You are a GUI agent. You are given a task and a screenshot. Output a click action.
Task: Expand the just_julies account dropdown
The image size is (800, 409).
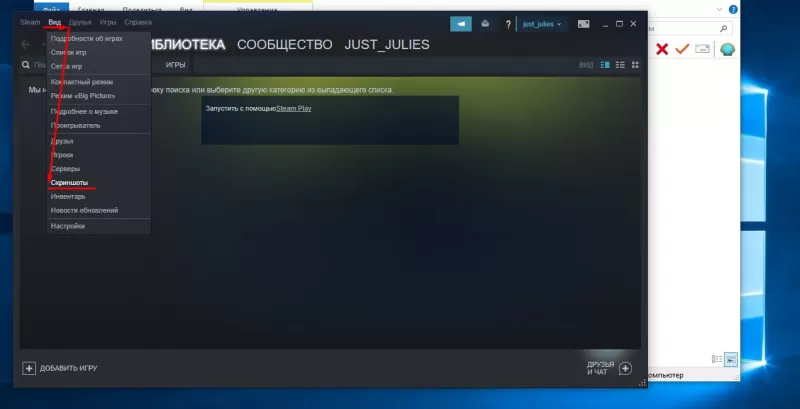pyautogui.click(x=542, y=24)
